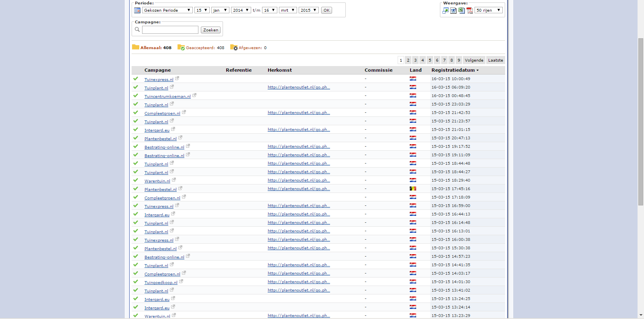Sort by the Herkomst column header

pos(280,70)
